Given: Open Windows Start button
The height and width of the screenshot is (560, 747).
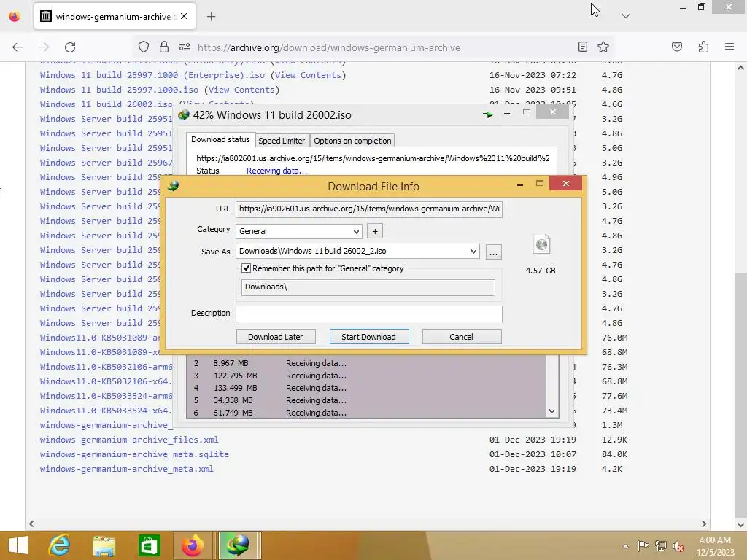Looking at the screenshot, I should tap(18, 545).
